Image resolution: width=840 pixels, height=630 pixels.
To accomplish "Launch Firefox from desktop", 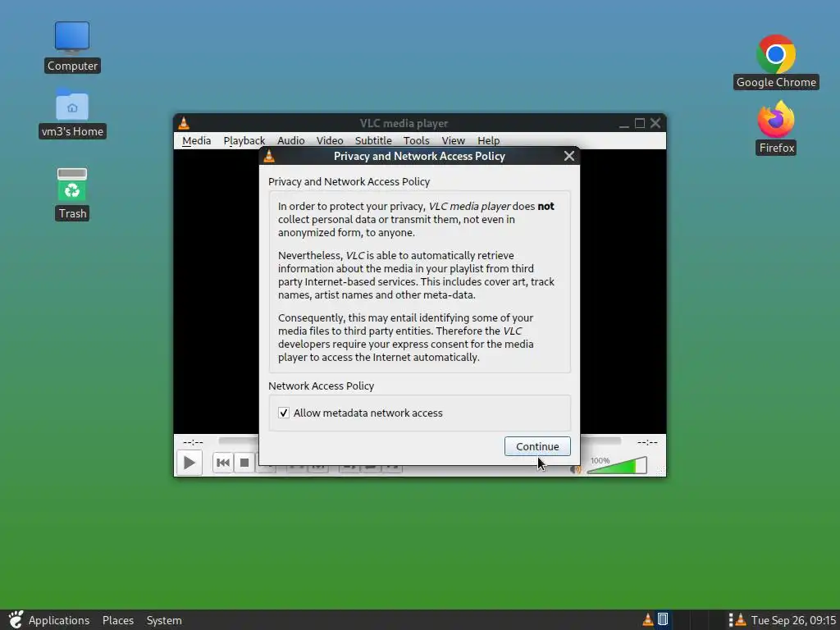I will [x=776, y=128].
